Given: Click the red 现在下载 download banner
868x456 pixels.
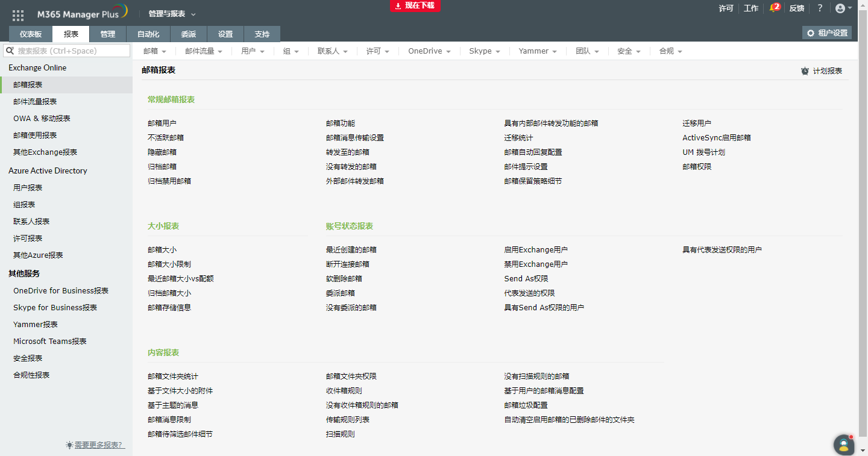Looking at the screenshot, I should tap(415, 5).
